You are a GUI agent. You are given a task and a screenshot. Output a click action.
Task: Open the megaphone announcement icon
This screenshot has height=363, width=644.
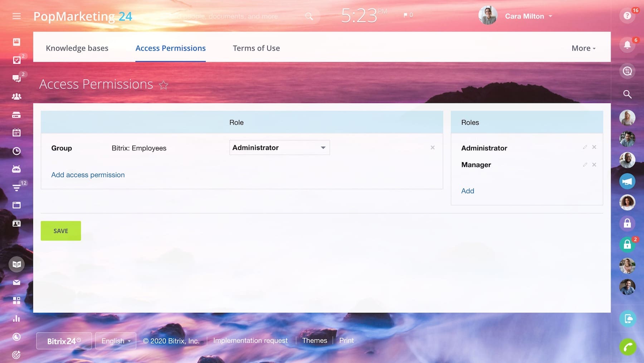[x=627, y=181]
